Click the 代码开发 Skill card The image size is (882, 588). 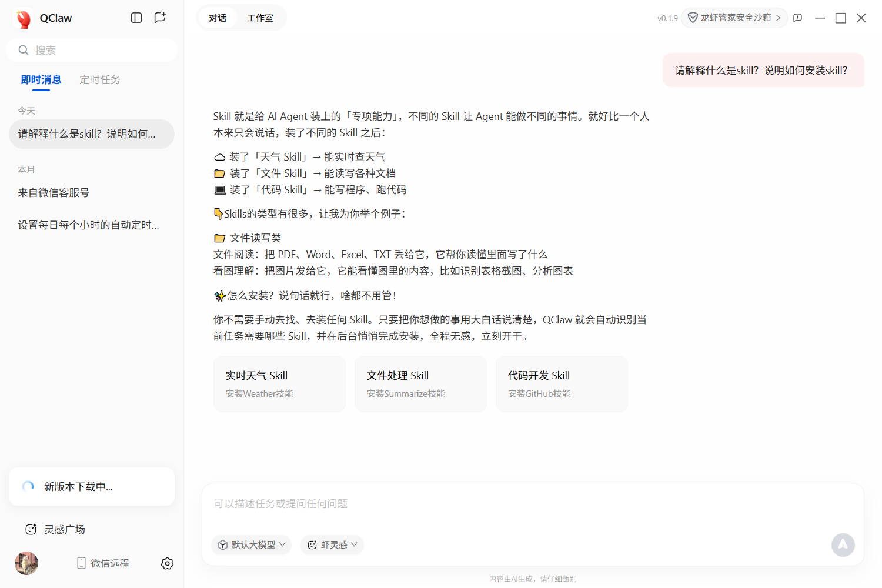click(x=562, y=384)
